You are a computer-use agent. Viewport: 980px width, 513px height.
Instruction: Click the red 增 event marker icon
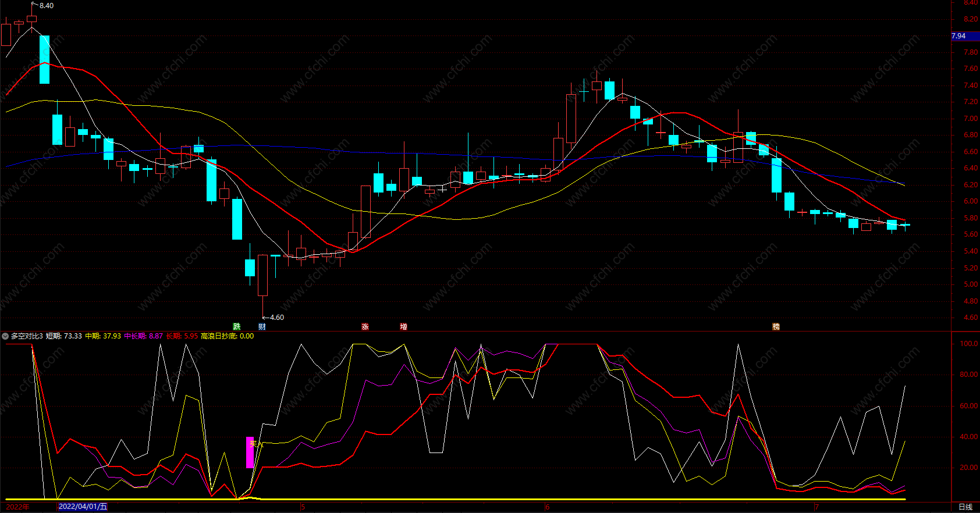click(x=403, y=327)
